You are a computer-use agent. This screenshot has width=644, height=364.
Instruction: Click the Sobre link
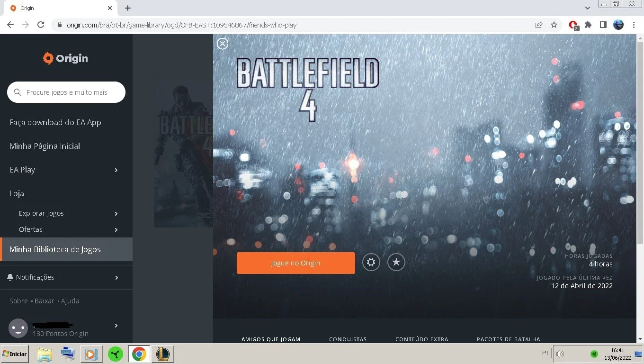click(x=19, y=301)
